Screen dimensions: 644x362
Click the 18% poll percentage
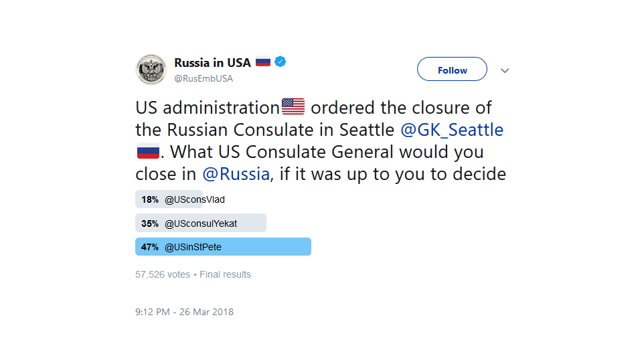coord(150,199)
